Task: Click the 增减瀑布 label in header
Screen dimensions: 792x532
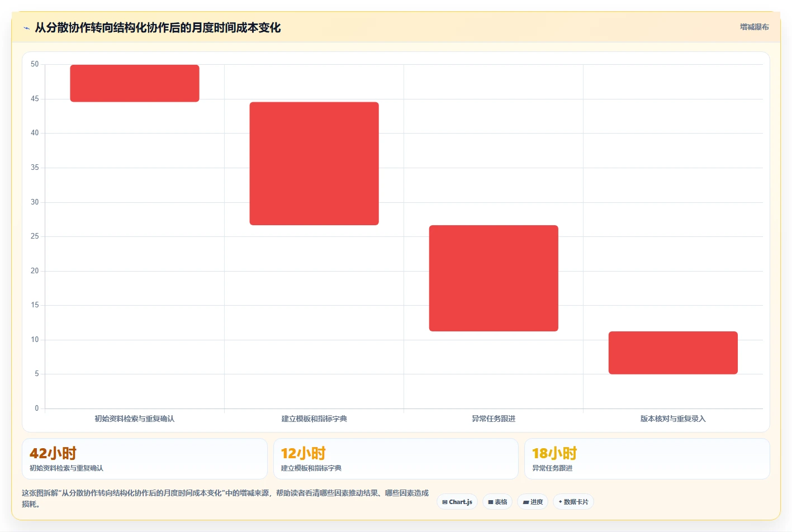Action: [x=754, y=27]
